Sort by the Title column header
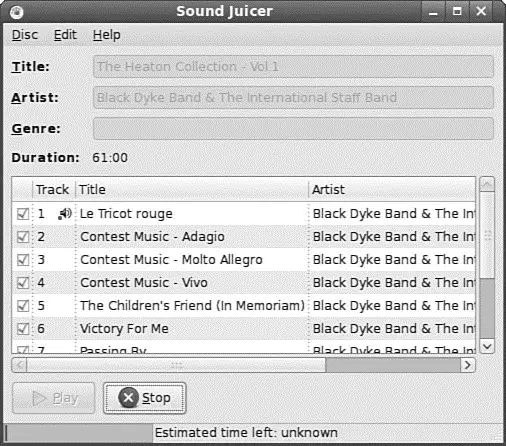The image size is (506, 446). pos(192,189)
